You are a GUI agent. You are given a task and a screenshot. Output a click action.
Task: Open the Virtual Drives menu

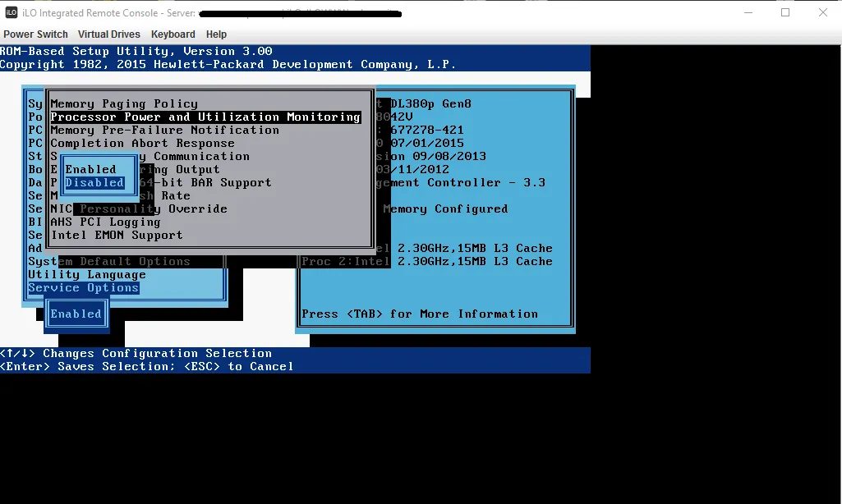pyautogui.click(x=109, y=34)
